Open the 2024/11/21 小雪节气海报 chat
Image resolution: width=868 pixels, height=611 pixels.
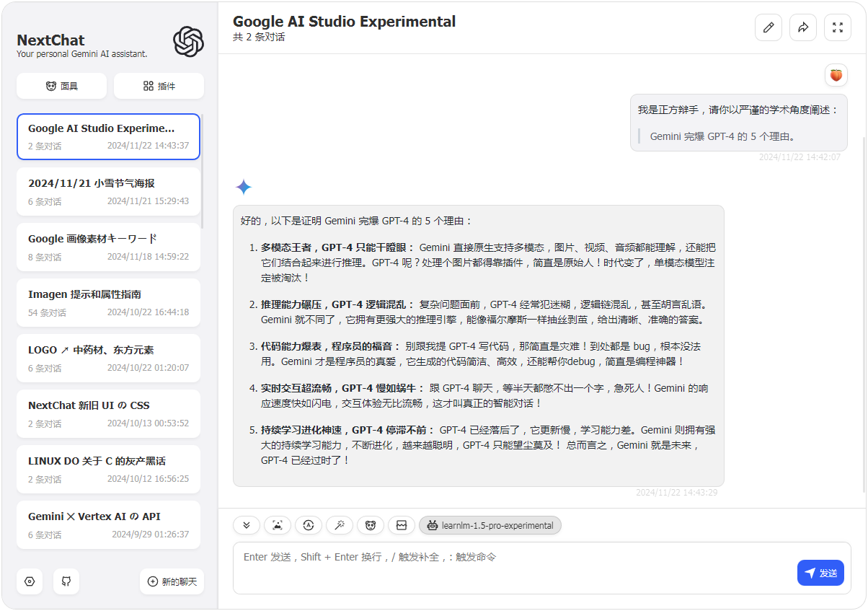(108, 192)
